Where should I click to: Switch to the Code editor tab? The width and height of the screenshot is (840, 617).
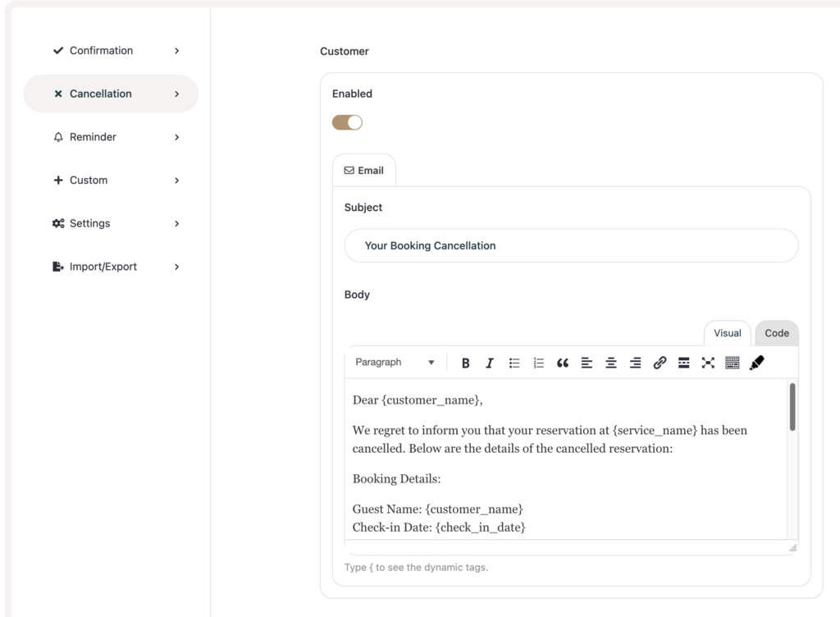pyautogui.click(x=776, y=333)
